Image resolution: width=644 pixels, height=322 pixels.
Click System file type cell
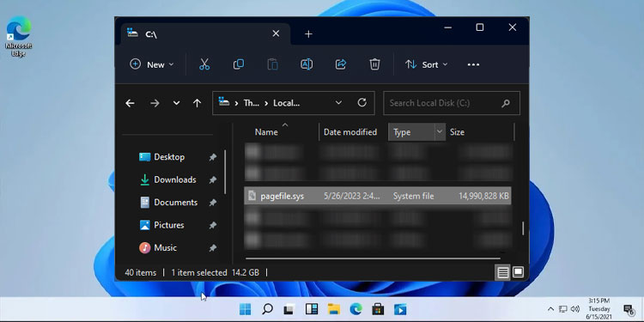[x=413, y=197]
